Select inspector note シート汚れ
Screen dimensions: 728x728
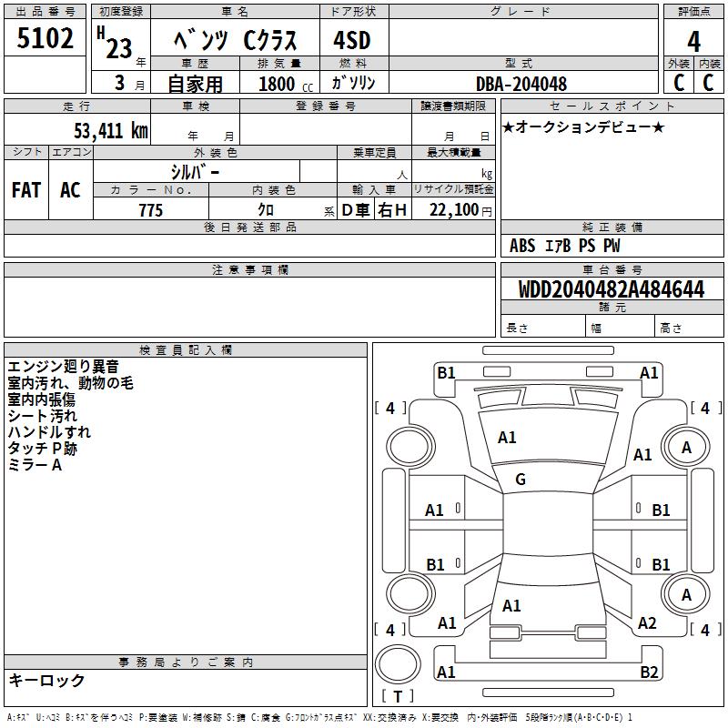click(x=42, y=416)
